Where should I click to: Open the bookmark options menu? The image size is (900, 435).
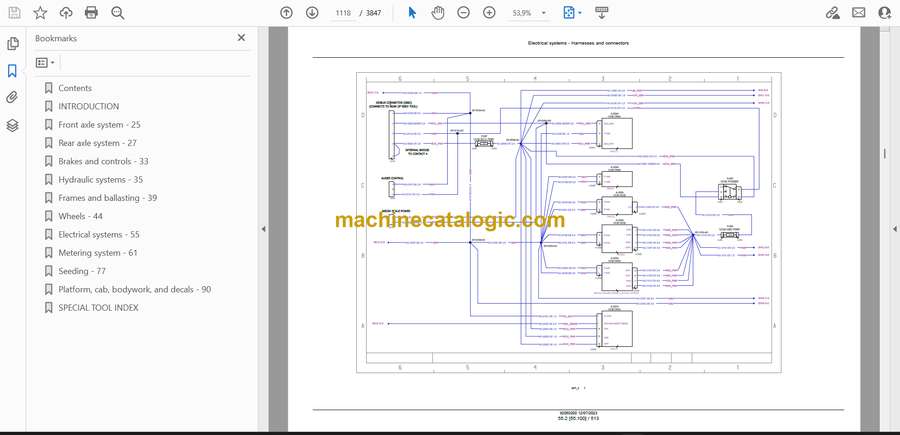click(45, 63)
